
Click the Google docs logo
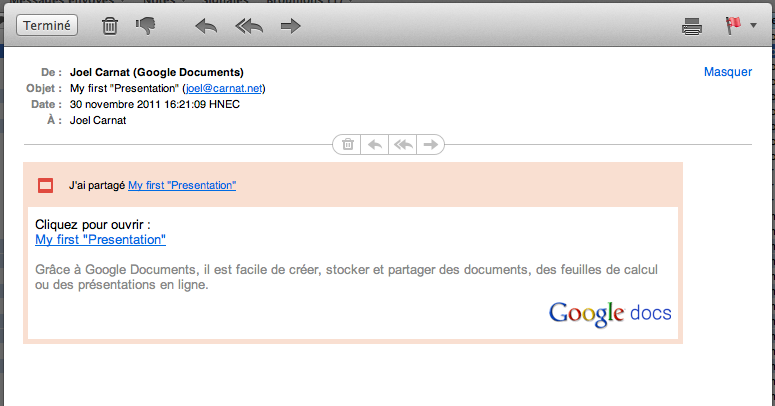pos(610,314)
